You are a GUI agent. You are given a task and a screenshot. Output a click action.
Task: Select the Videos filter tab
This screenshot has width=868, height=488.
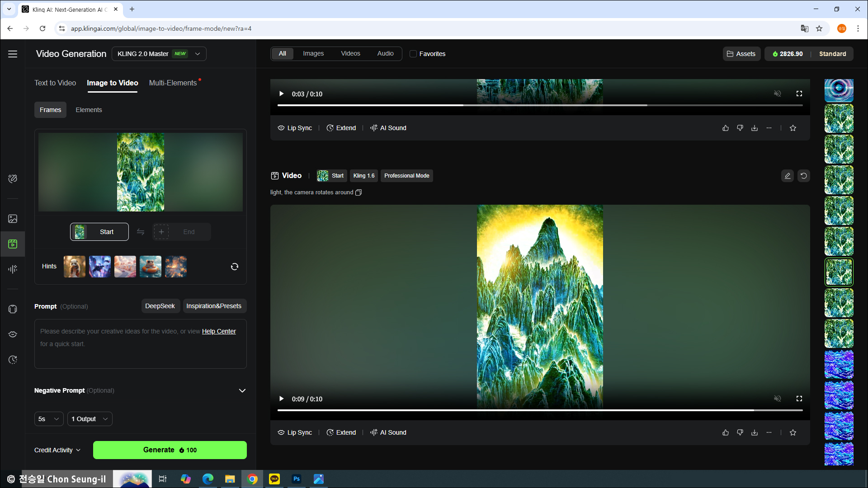coord(350,53)
